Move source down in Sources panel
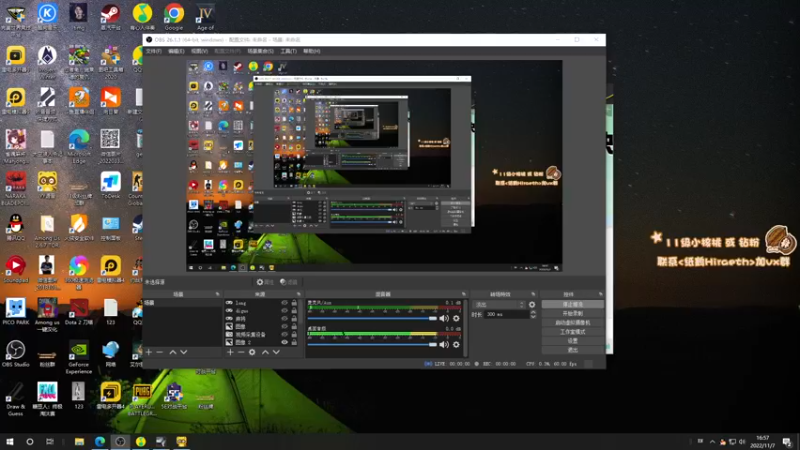The height and width of the screenshot is (450, 800). [276, 352]
